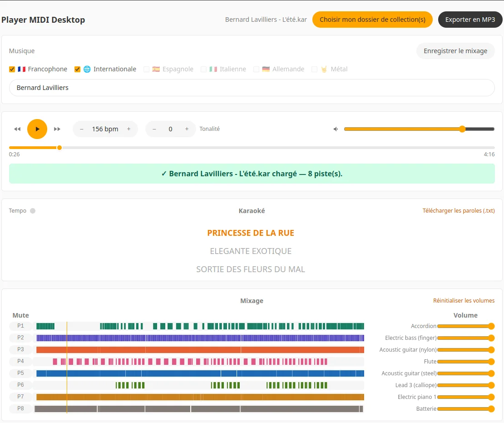Click the rock hand Métal icon
Screen dimensions: 504x423
tap(324, 69)
